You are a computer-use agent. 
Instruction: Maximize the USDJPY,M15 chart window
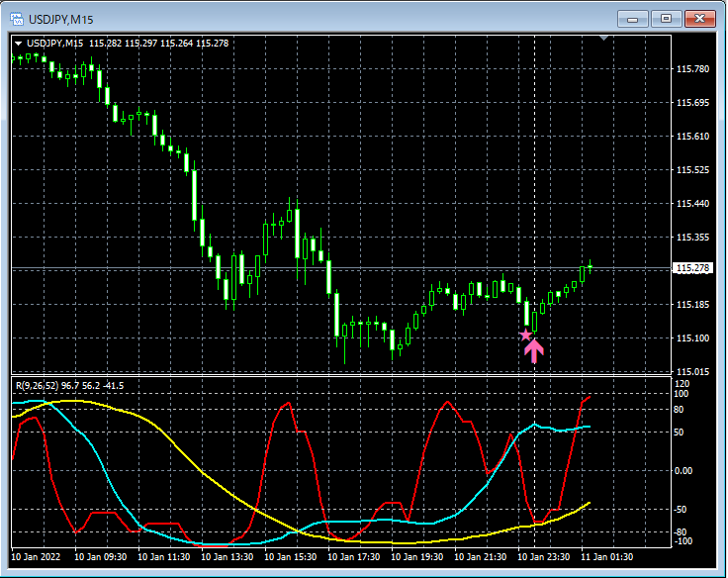[x=667, y=19]
